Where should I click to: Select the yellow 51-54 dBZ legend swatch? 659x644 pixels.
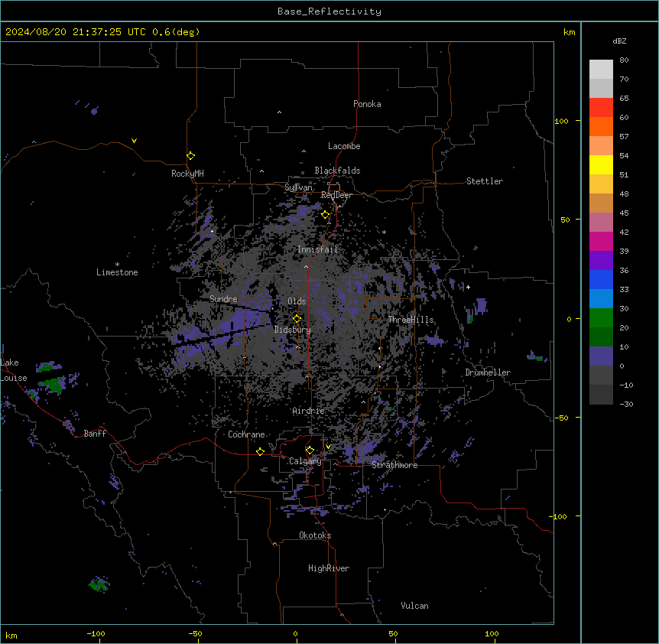601,164
